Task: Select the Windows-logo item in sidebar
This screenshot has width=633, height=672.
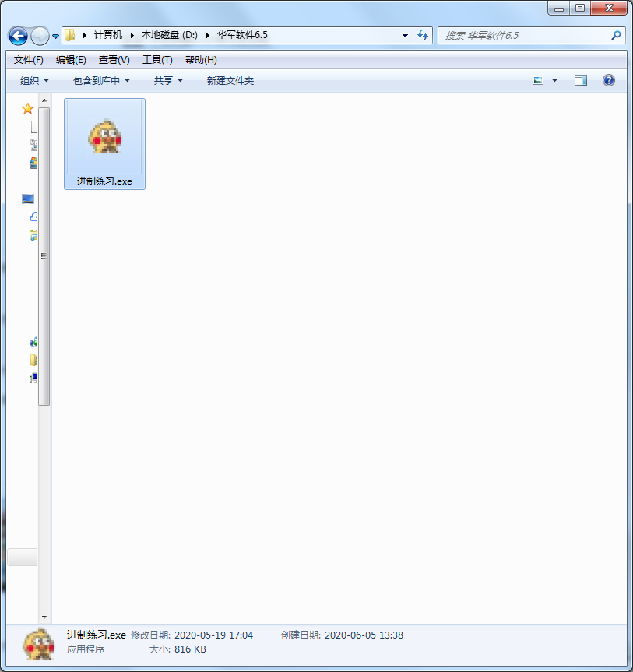Action: pyautogui.click(x=33, y=163)
